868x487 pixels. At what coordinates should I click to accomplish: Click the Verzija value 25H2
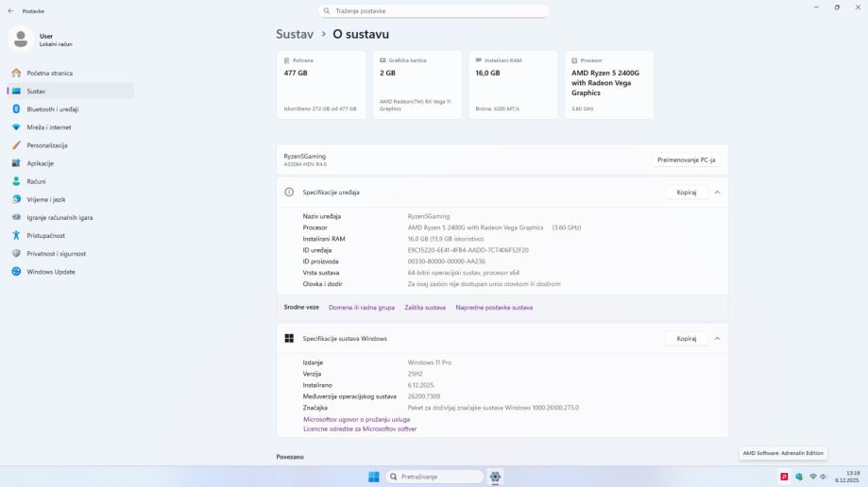(415, 374)
